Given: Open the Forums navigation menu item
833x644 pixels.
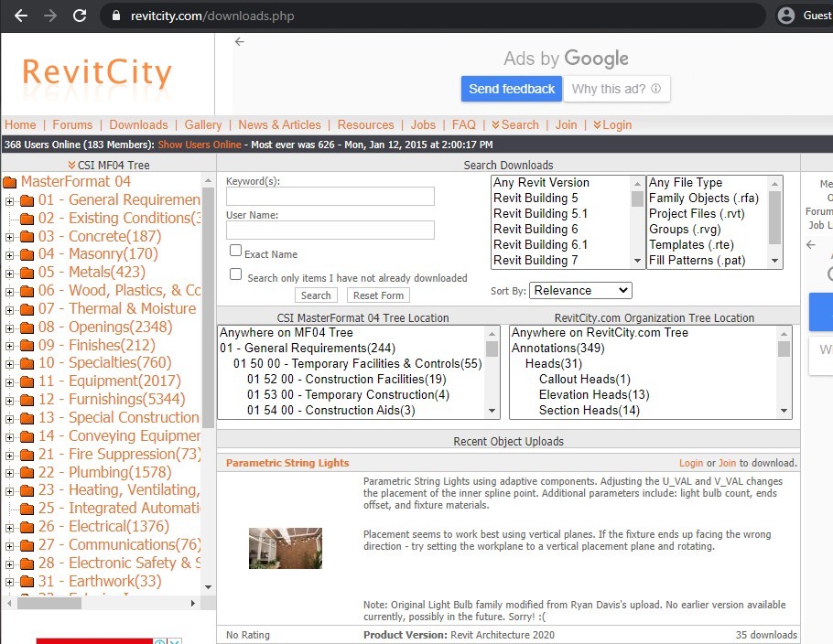Looking at the screenshot, I should [72, 124].
